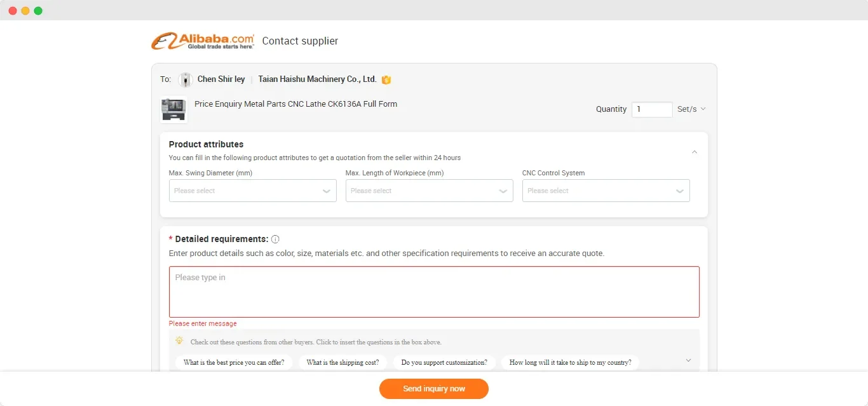Insert 'How long will it take to ship' question

coord(570,363)
